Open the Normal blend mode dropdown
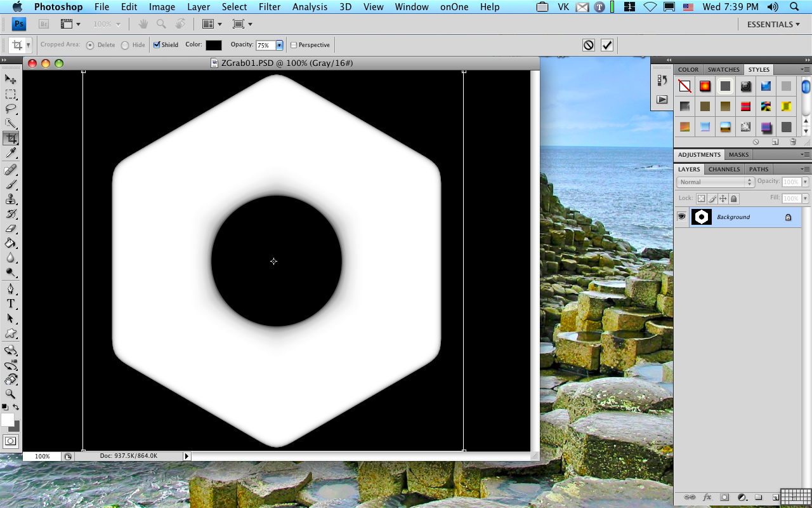The image size is (812, 508). pyautogui.click(x=715, y=182)
